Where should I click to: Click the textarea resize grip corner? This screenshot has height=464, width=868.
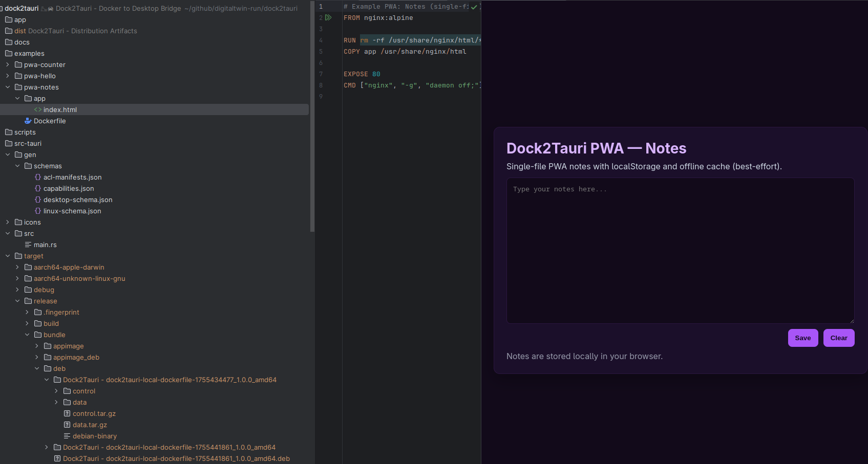[x=852, y=321]
